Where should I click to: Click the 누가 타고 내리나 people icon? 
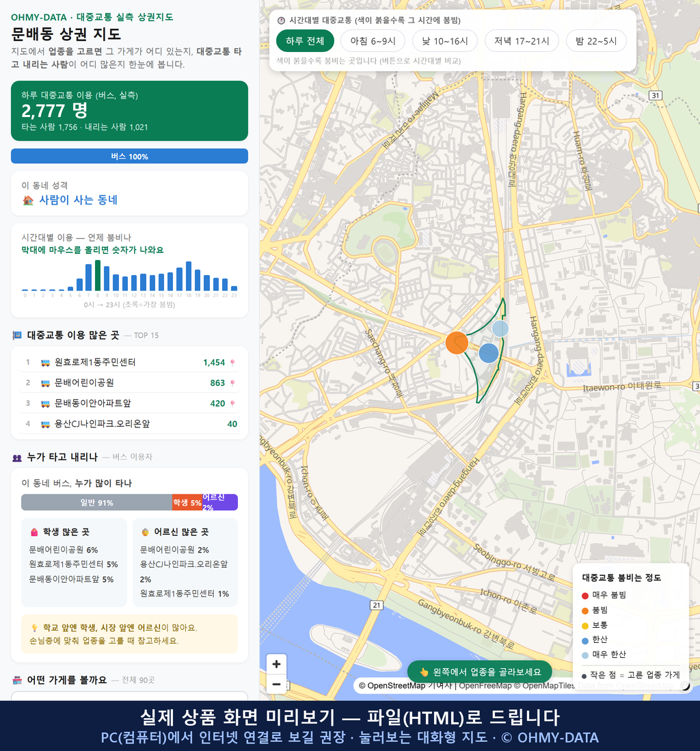pyautogui.click(x=17, y=458)
